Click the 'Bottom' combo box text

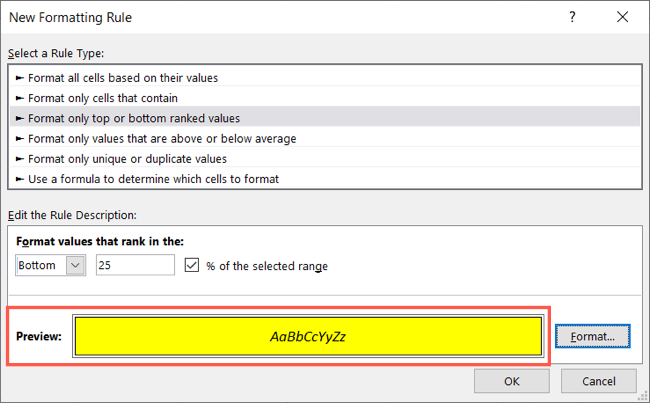[x=41, y=266]
